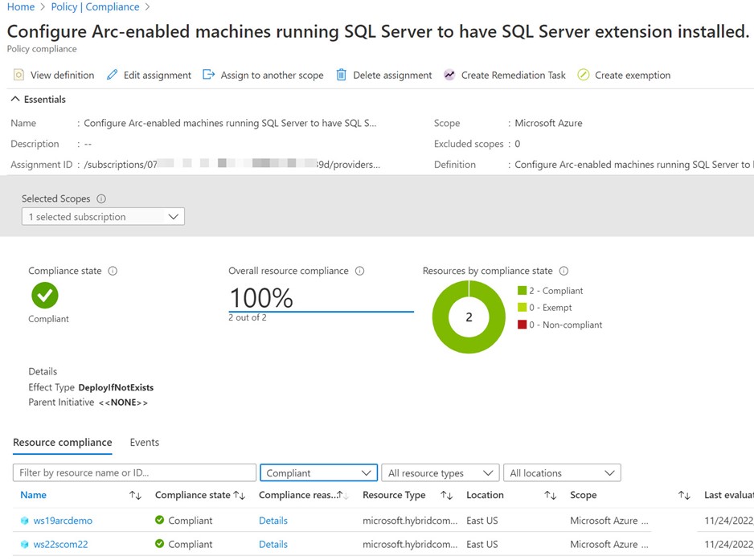
Task: Click the View definition icon
Action: [x=18, y=75]
